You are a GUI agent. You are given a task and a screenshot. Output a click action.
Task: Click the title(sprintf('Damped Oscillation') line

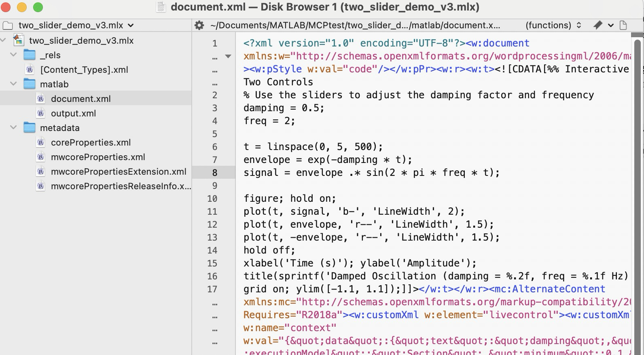[436, 276]
